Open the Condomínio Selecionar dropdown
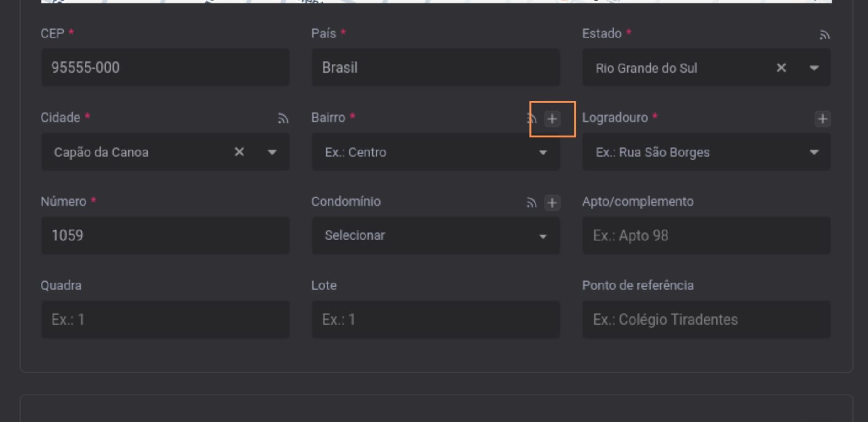The height and width of the screenshot is (422, 868). (x=435, y=235)
